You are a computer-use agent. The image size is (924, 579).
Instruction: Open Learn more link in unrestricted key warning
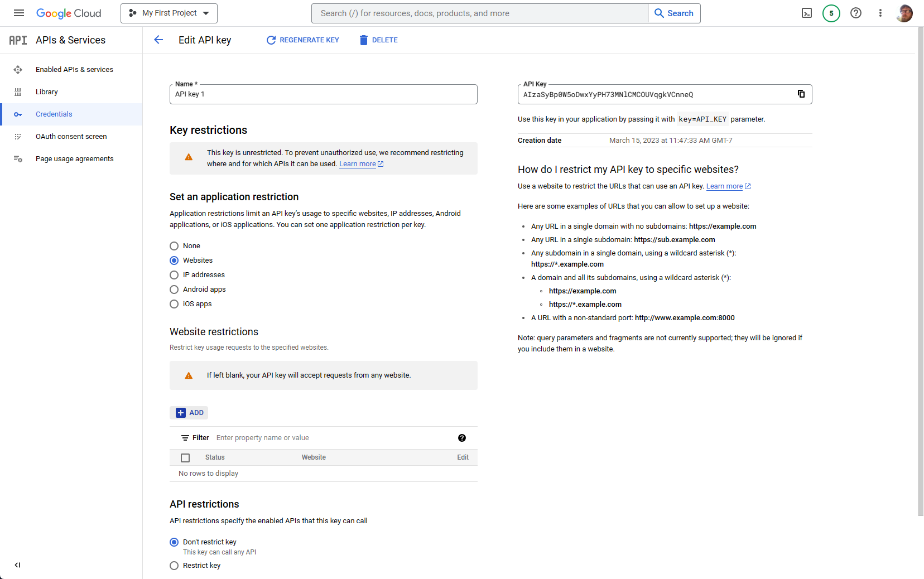[x=361, y=164]
